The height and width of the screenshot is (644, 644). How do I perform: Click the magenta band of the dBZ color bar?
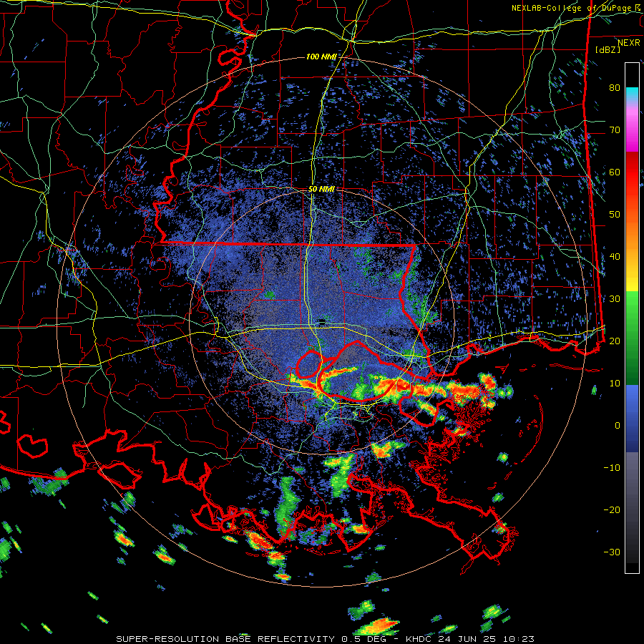(x=632, y=130)
